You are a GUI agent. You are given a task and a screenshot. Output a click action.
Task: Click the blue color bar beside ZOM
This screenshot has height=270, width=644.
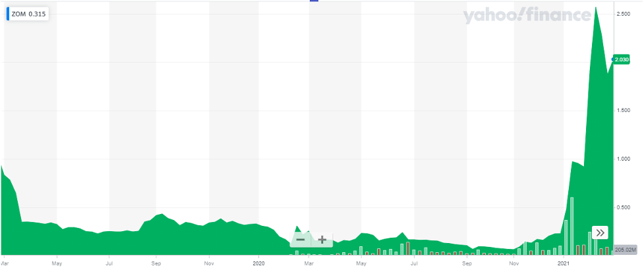[x=8, y=14]
